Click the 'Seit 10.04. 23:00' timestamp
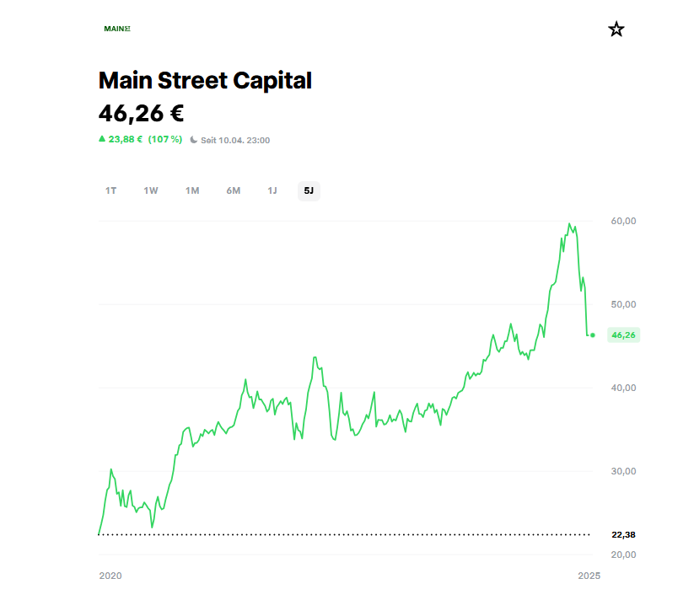Image resolution: width=694 pixels, height=616 pixels. [x=235, y=140]
